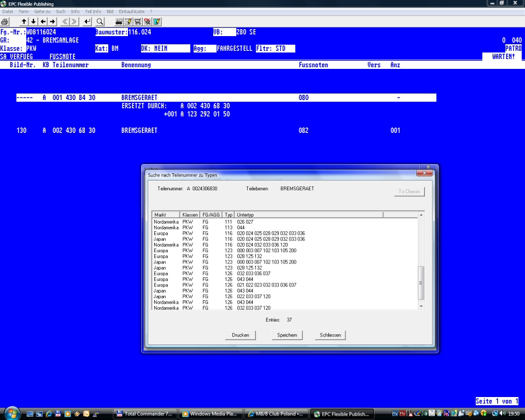Screen dimensions: 525x420
Task: Click the Markt column header
Action: pos(166,215)
